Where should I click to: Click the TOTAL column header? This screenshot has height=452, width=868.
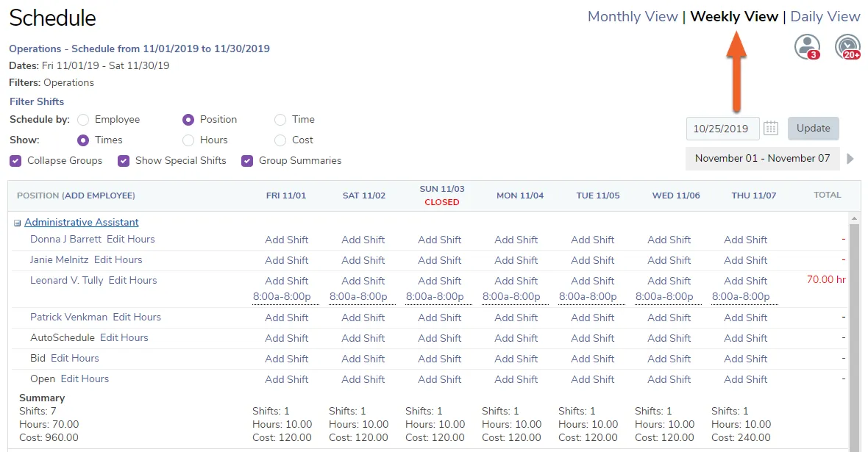827,195
